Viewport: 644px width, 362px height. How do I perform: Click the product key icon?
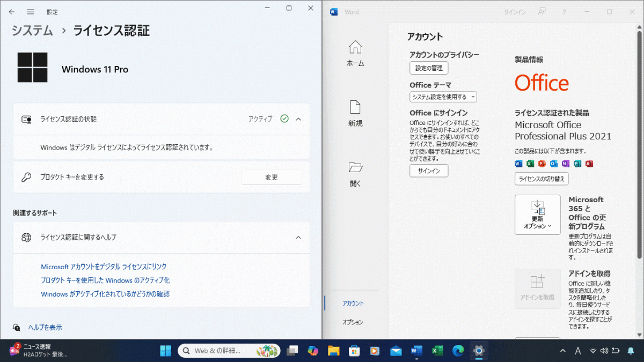26,177
